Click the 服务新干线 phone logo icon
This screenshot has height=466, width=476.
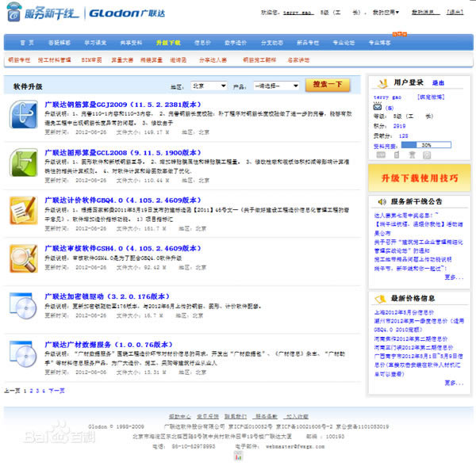tap(14, 12)
